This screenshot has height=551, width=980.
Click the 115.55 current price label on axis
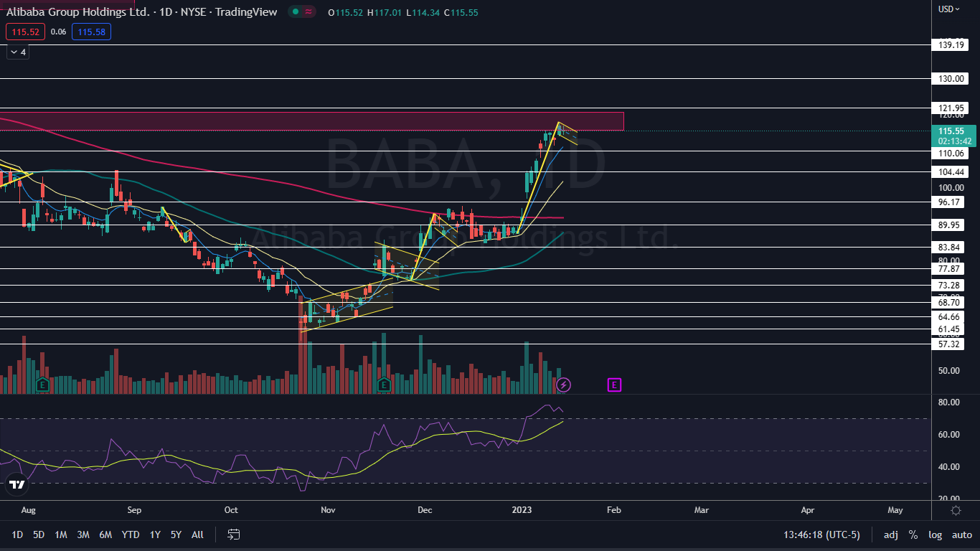tap(950, 131)
